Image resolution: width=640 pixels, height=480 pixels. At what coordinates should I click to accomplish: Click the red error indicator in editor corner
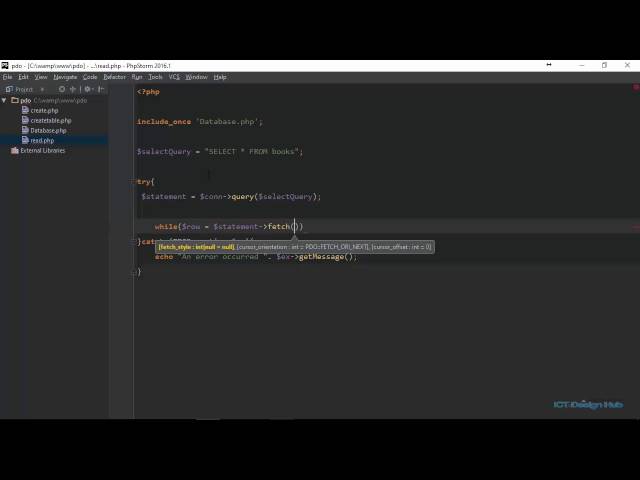635,88
